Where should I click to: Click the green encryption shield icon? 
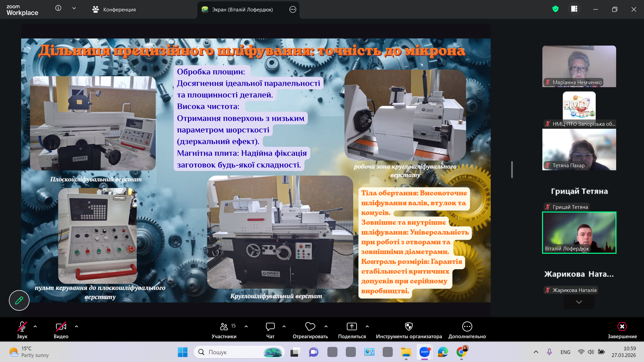coord(555,9)
